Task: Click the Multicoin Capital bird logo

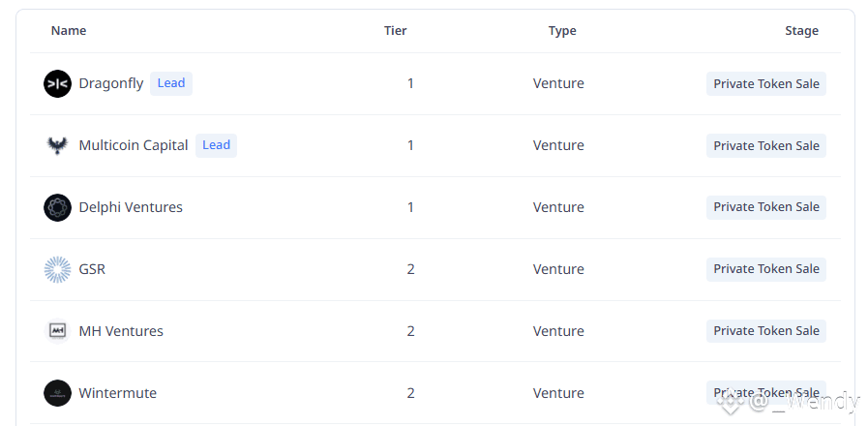Action: [58, 145]
